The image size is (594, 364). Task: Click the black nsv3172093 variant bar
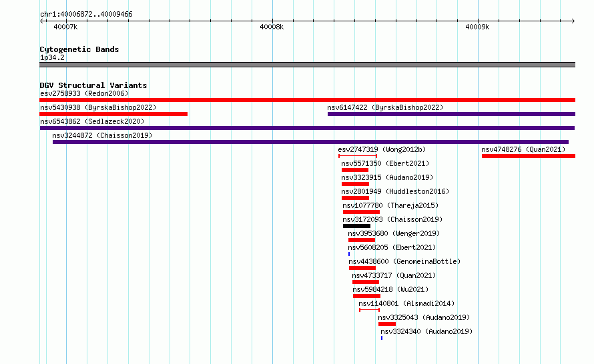356,226
